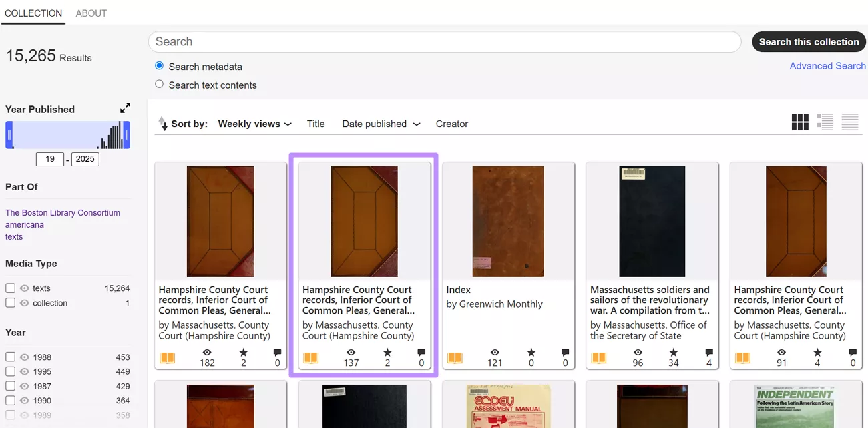Expand the Year Published facet panel

point(125,107)
